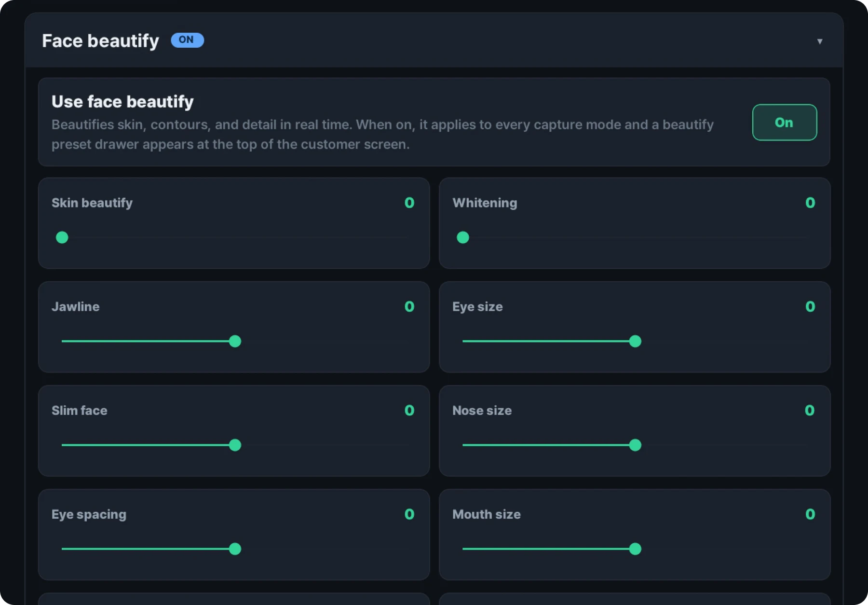868x605 pixels.
Task: Click the Whitening label
Action: coord(485,203)
